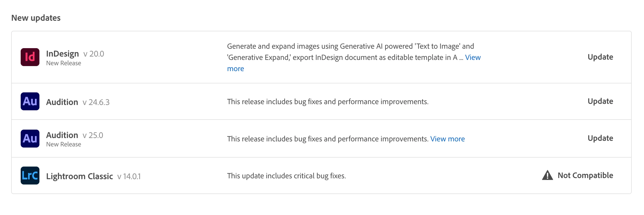Update Audition to v25.0
The image size is (644, 215).
tap(600, 138)
